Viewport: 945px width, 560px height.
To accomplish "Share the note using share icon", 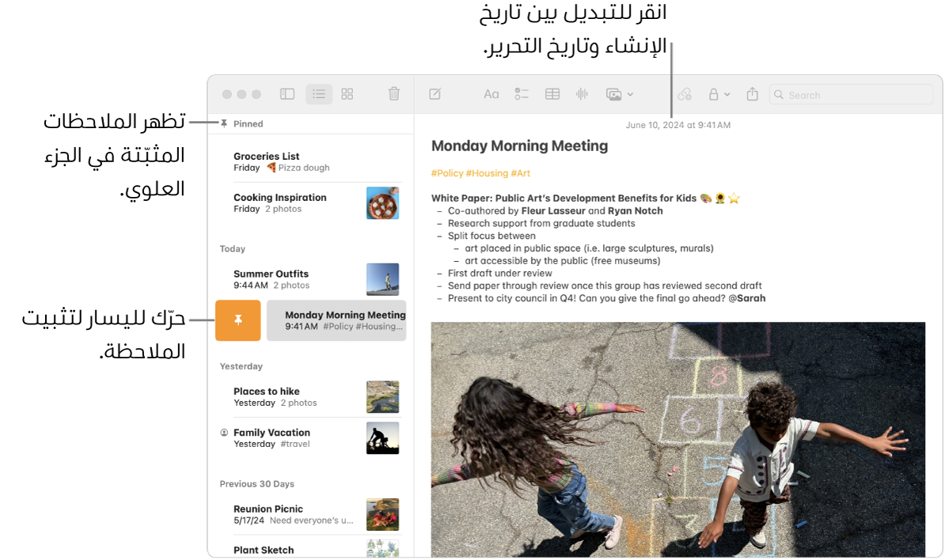I will point(753,94).
